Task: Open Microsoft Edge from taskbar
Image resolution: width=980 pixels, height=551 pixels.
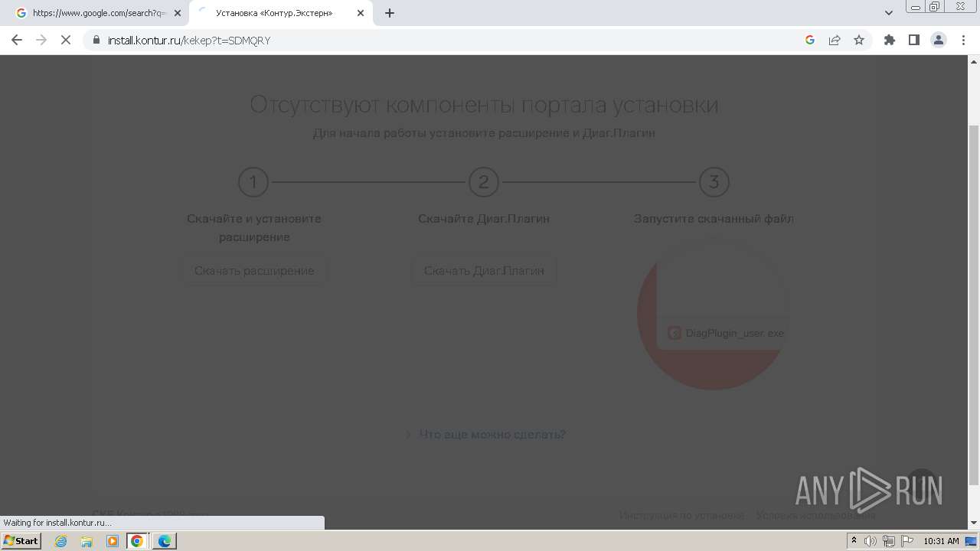Action: [x=165, y=541]
